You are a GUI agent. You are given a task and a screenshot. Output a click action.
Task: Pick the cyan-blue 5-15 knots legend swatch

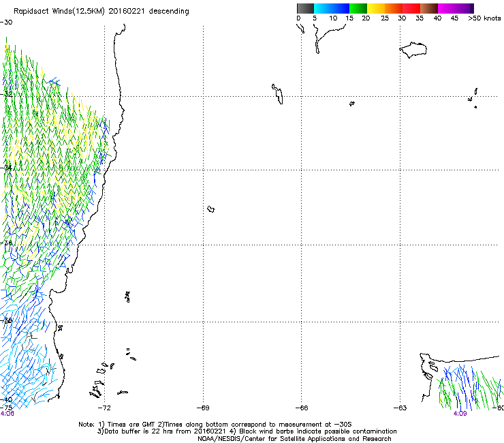tap(332, 8)
